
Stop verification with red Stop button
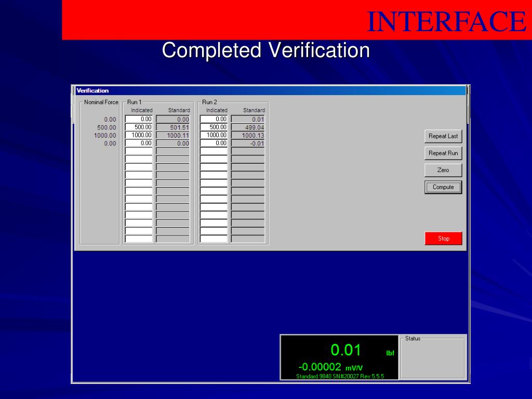coord(443,238)
